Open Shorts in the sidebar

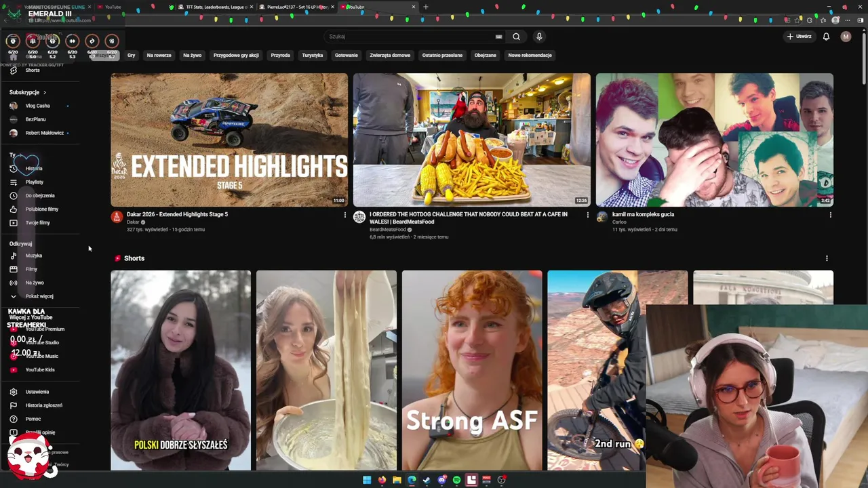click(x=33, y=70)
